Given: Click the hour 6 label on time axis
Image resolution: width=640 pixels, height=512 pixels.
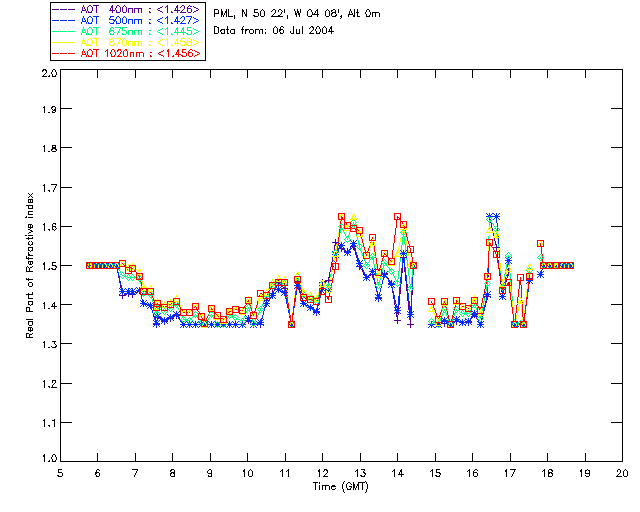Looking at the screenshot, I should pyautogui.click(x=98, y=473).
